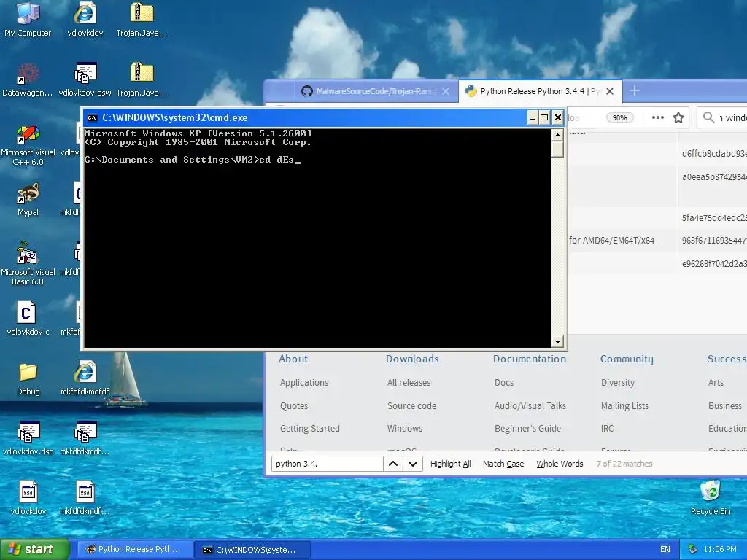
Task: Open the Arts link
Action: (716, 382)
